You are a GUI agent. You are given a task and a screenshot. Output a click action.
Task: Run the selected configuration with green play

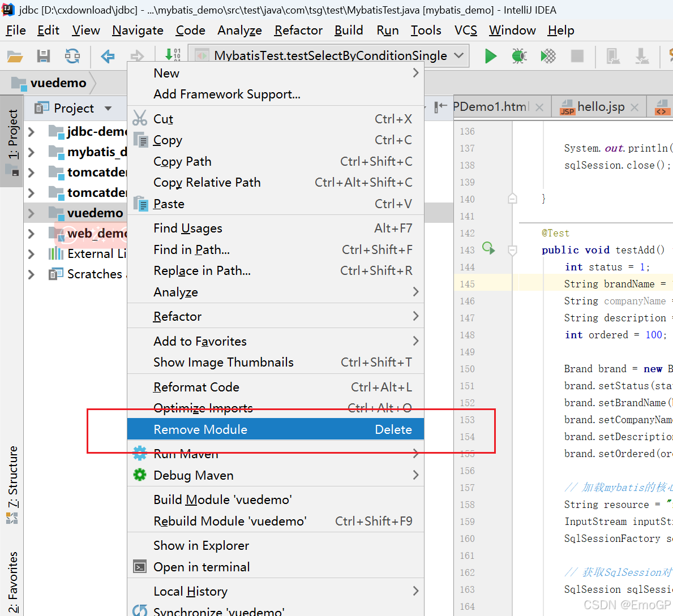click(491, 56)
